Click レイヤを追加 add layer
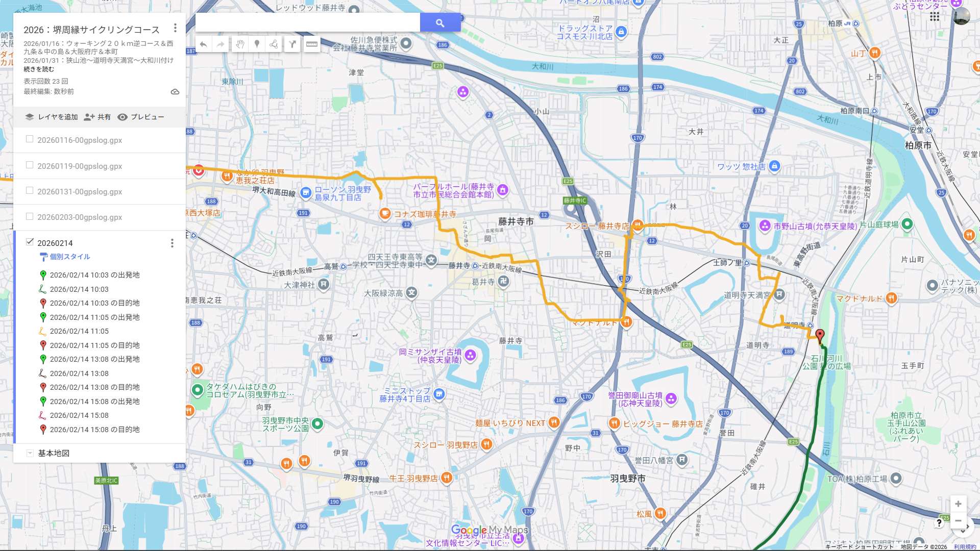 [x=52, y=117]
